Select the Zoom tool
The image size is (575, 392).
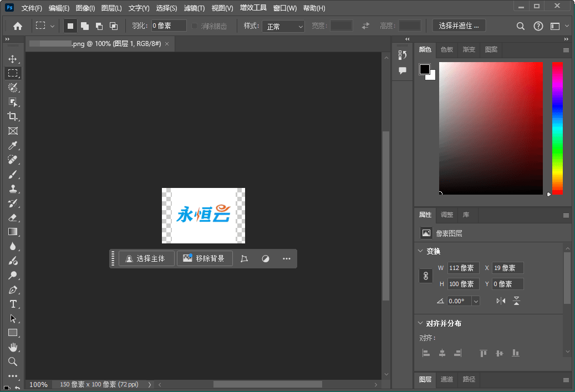pyautogui.click(x=13, y=362)
